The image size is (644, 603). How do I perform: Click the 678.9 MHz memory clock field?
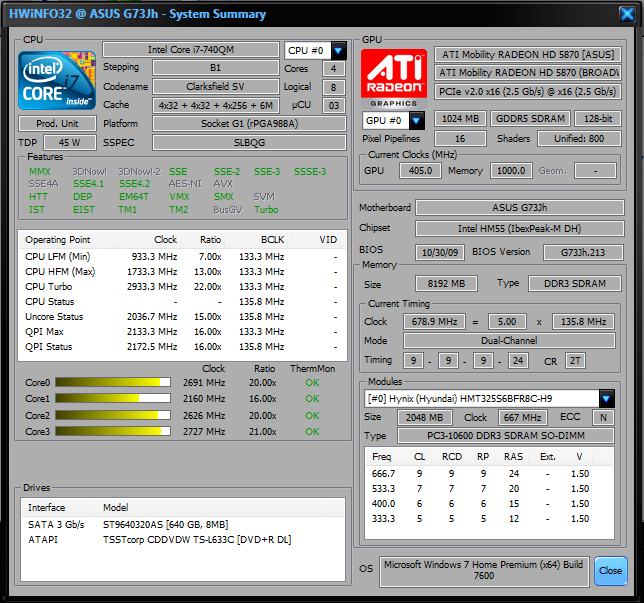pyautogui.click(x=434, y=322)
